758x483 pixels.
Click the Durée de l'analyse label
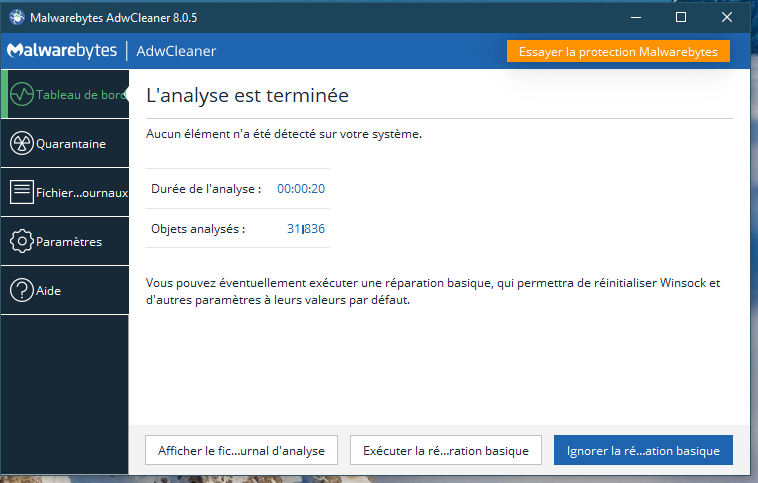pyautogui.click(x=206, y=189)
